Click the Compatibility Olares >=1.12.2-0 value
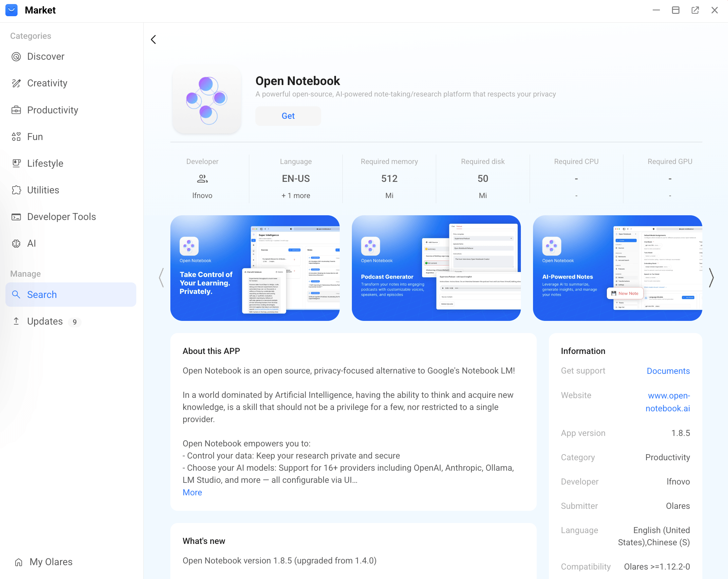 [657, 567]
